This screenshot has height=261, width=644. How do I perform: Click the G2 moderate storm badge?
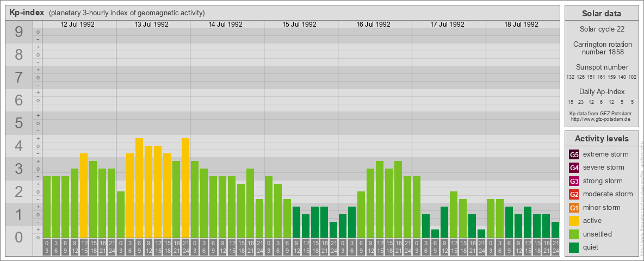(574, 195)
